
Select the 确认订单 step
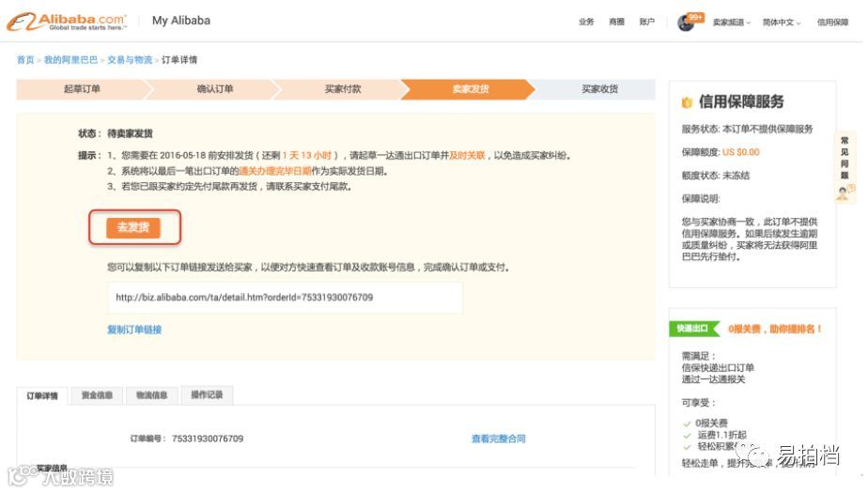coord(215,89)
